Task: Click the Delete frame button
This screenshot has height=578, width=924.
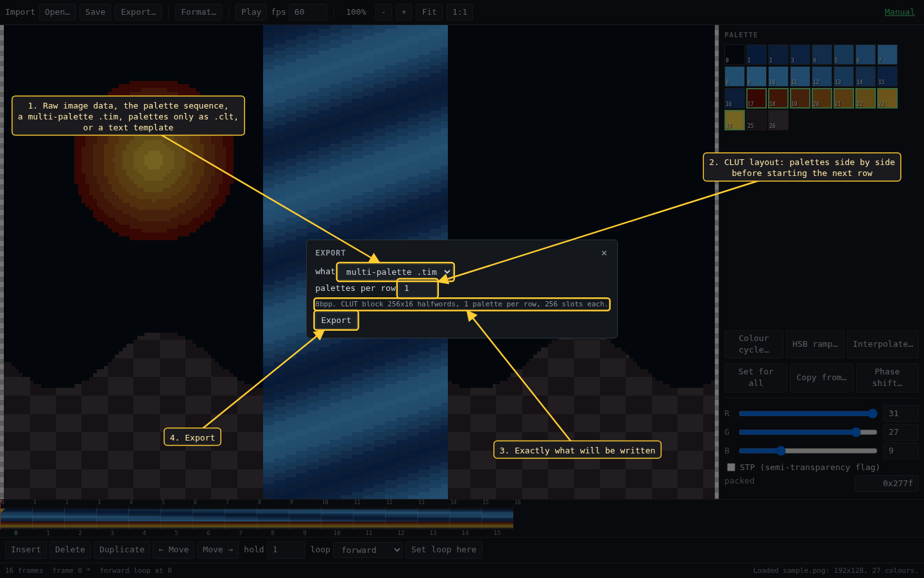Action: pyautogui.click(x=70, y=550)
